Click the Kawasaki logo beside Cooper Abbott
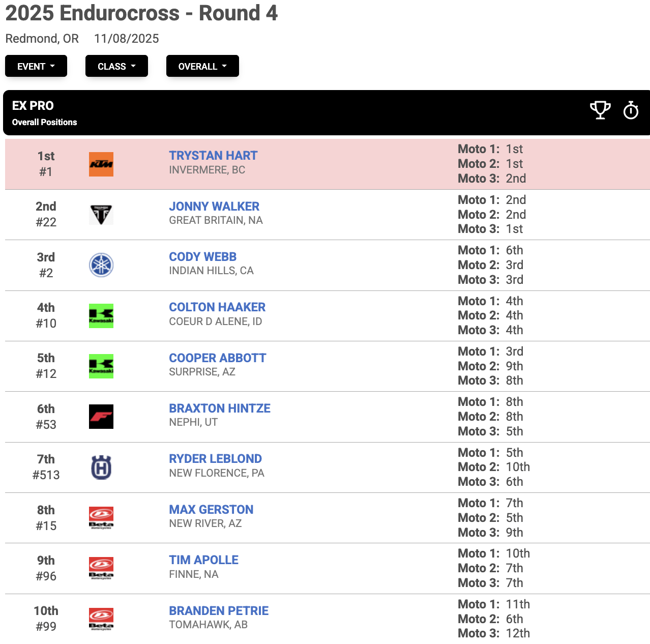 (x=101, y=366)
